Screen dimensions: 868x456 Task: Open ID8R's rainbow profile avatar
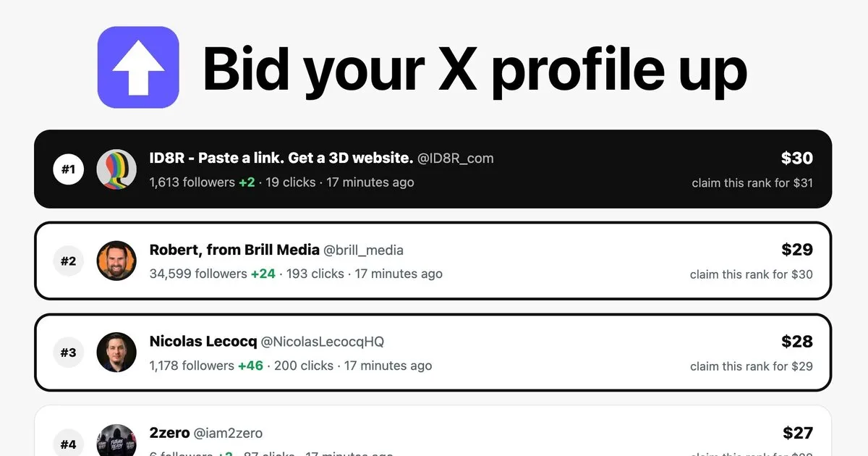[116, 169]
